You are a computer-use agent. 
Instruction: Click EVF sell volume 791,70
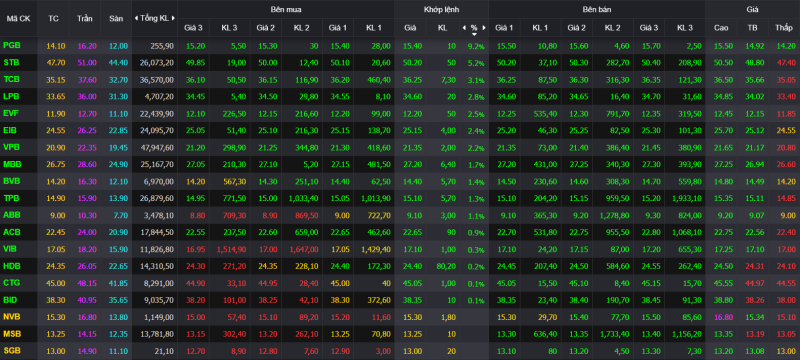coord(618,114)
